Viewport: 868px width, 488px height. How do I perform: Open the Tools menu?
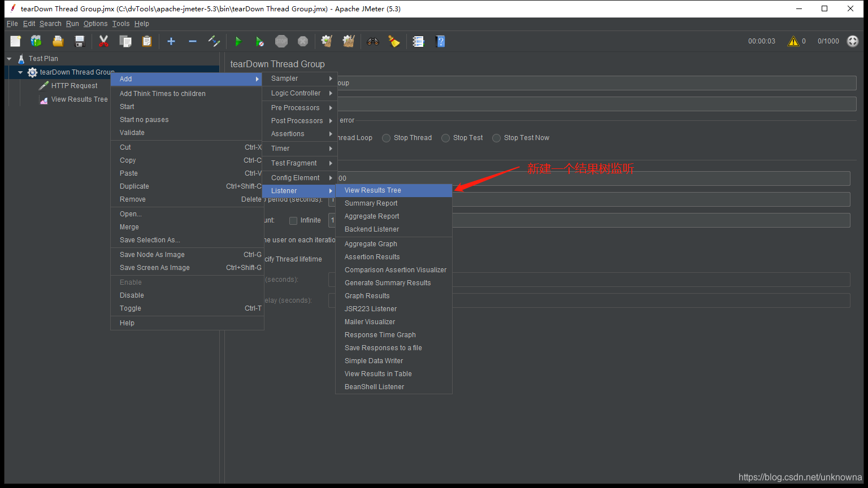click(x=121, y=24)
